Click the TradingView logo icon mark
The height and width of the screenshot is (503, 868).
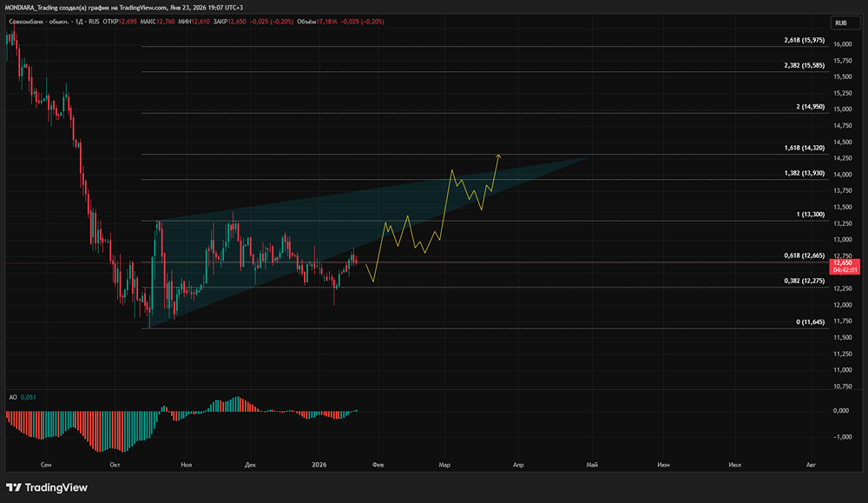pyautogui.click(x=14, y=487)
